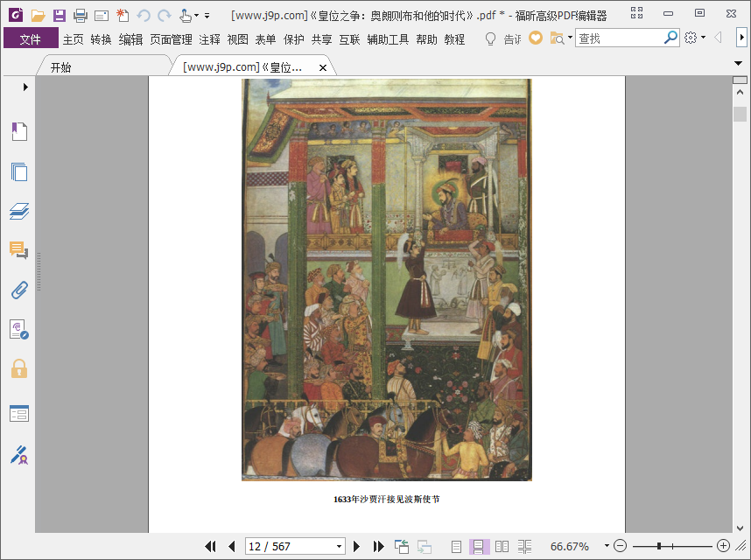Open the Bookmarks panel
This screenshot has height=560, width=751.
click(19, 131)
